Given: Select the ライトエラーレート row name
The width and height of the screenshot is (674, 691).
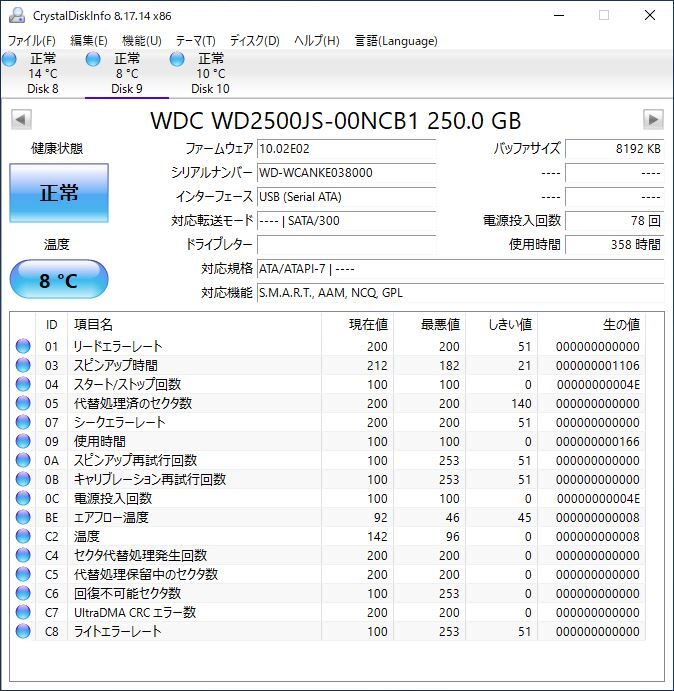Looking at the screenshot, I should pyautogui.click(x=118, y=631).
